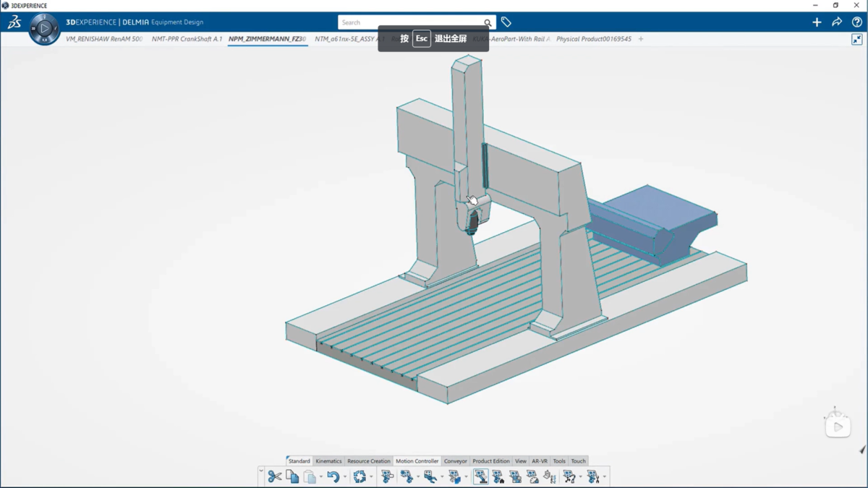This screenshot has width=868, height=488.
Task: Open dropdown arrow next to Undo
Action: click(x=345, y=477)
